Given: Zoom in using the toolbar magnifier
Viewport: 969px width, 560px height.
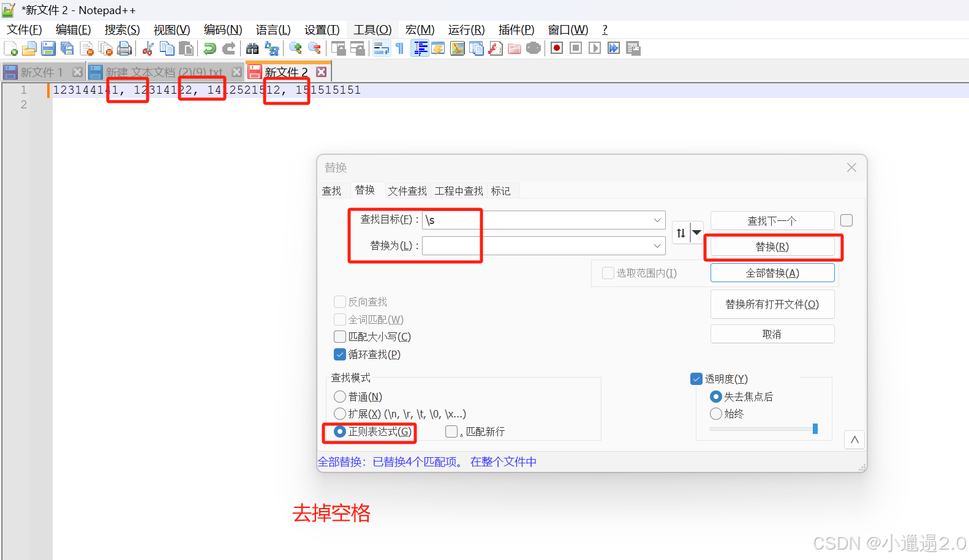Looking at the screenshot, I should (295, 48).
